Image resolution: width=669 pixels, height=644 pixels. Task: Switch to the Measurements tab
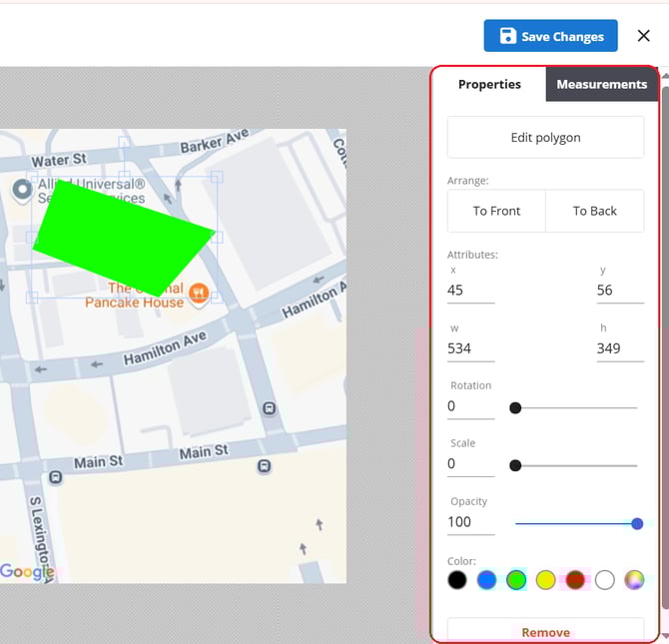point(601,84)
